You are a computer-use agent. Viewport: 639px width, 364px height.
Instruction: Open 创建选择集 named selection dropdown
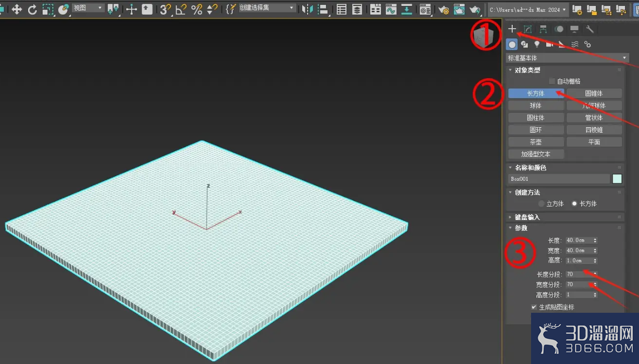267,8
